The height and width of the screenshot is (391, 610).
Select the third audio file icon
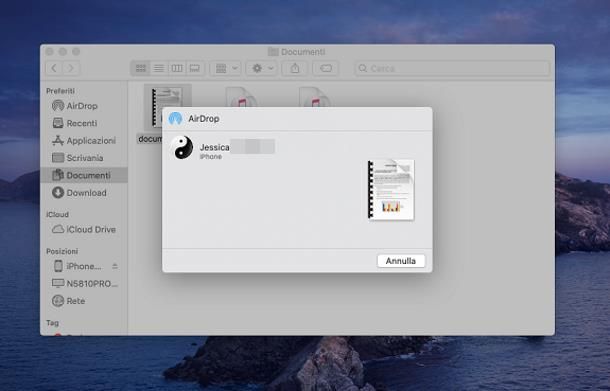point(314,97)
